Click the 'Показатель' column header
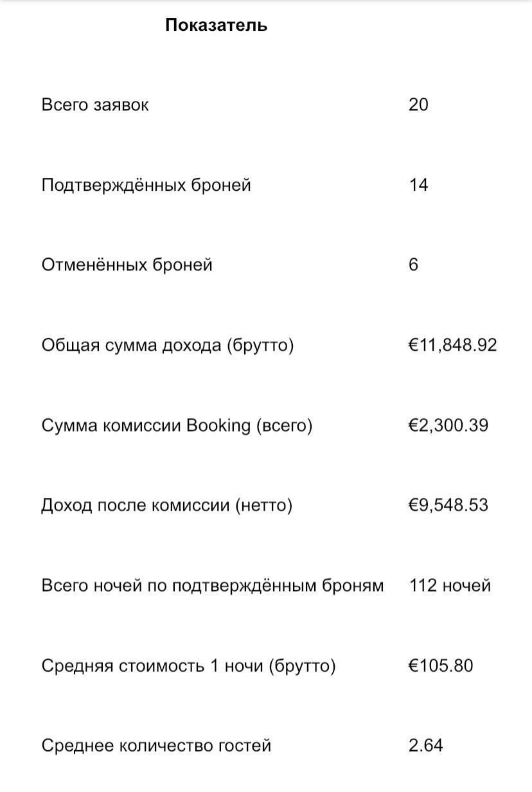Image resolution: width=532 pixels, height=792 pixels. click(216, 25)
